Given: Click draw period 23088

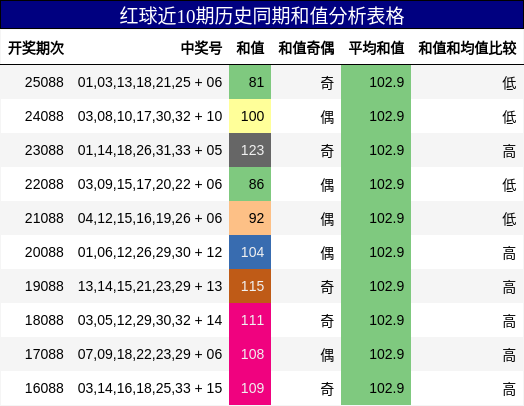Looking at the screenshot, I should [44, 150].
